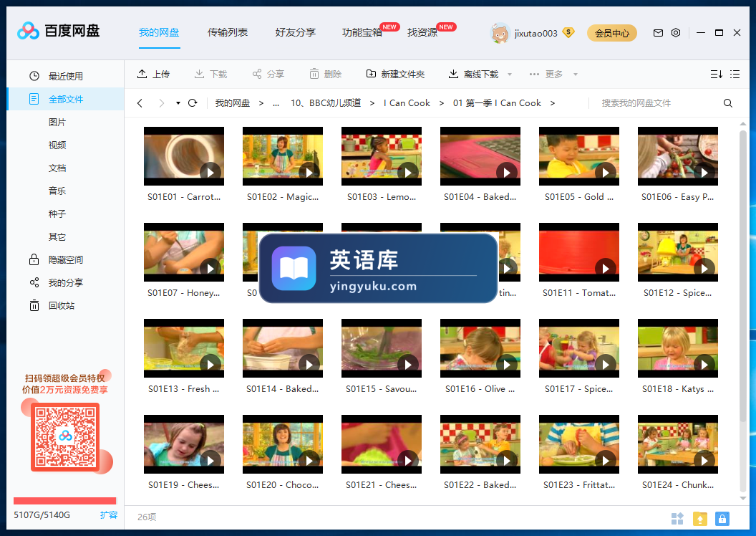Select the S01E20 - Choco video thumbnail
This screenshot has width=756, height=536.
click(x=283, y=444)
